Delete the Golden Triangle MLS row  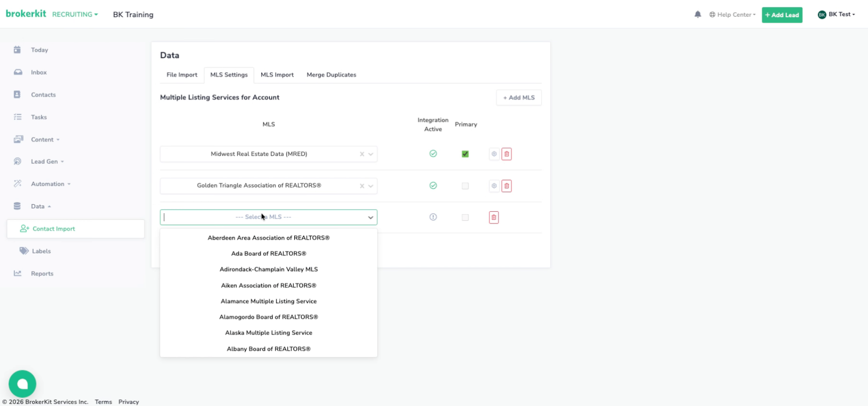[507, 186]
